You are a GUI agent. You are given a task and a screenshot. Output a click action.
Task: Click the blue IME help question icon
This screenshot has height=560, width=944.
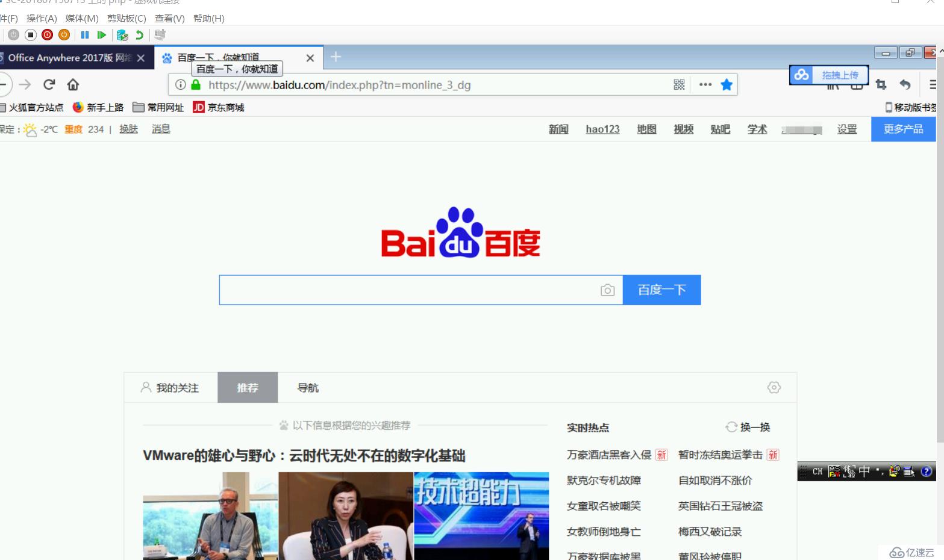[927, 471]
